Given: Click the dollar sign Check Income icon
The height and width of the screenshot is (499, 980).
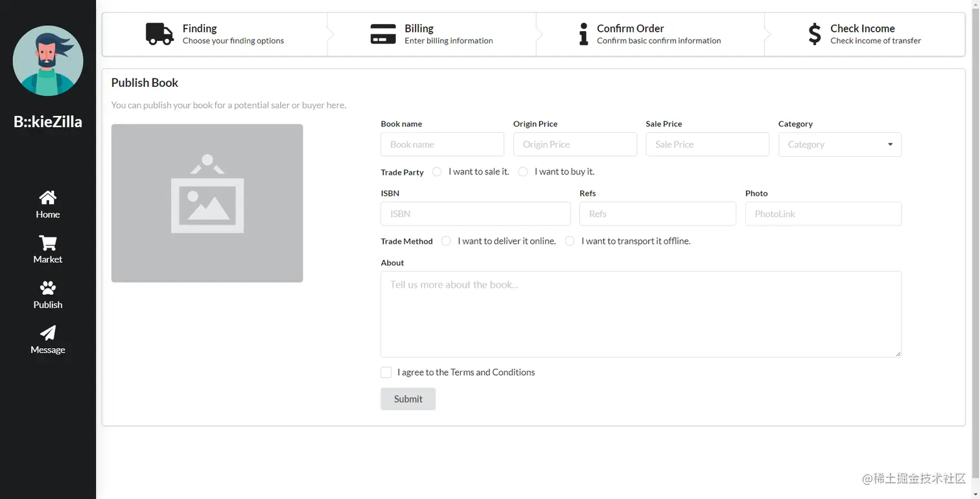Looking at the screenshot, I should [x=815, y=34].
